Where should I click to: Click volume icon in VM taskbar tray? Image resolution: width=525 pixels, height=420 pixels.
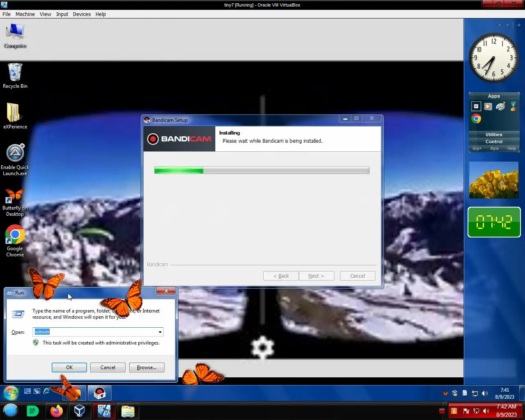[x=485, y=393]
